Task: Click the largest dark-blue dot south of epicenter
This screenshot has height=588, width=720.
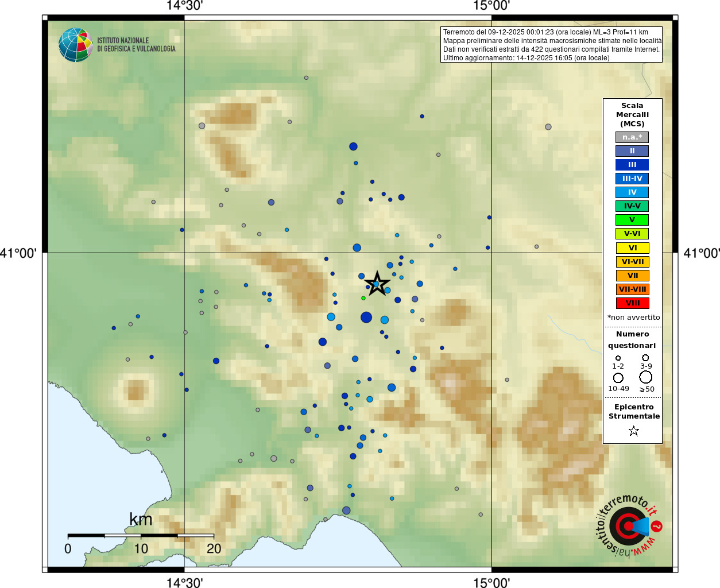Action: [x=366, y=317]
